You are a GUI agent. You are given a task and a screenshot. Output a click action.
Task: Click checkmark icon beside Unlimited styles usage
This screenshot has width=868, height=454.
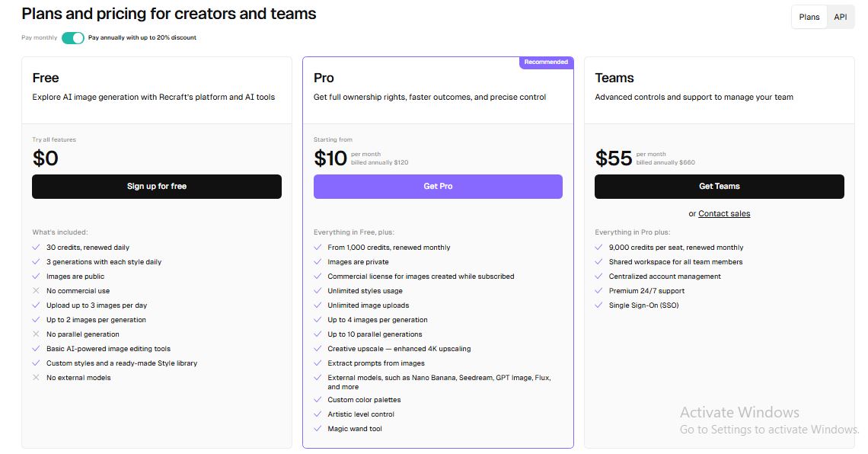pyautogui.click(x=318, y=291)
